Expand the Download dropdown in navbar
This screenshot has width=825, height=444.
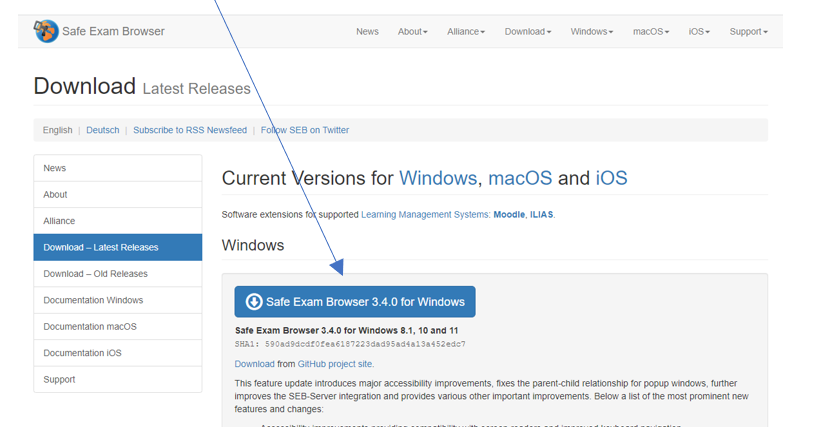click(527, 32)
